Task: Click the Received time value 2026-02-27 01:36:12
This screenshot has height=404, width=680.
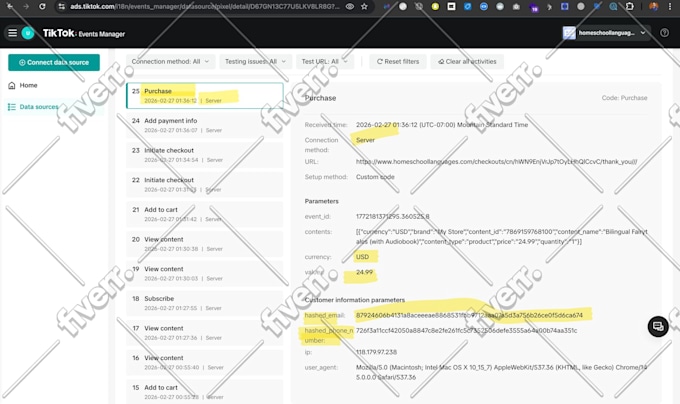Action: click(x=442, y=125)
